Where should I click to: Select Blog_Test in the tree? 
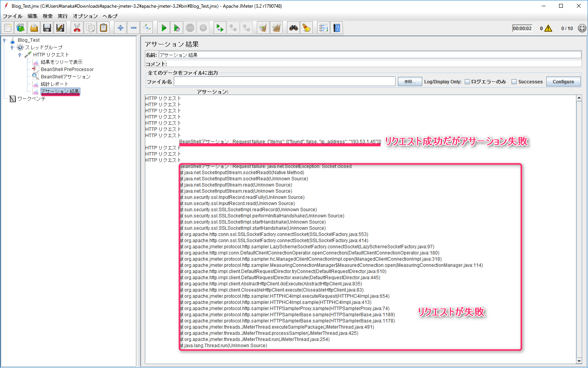[x=29, y=40]
